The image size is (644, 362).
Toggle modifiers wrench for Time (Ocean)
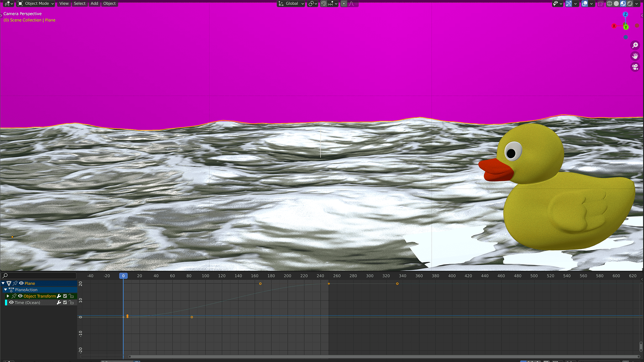pyautogui.click(x=59, y=302)
